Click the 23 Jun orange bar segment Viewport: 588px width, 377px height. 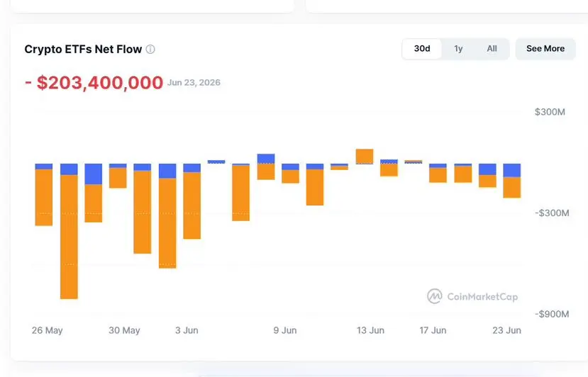pyautogui.click(x=512, y=187)
